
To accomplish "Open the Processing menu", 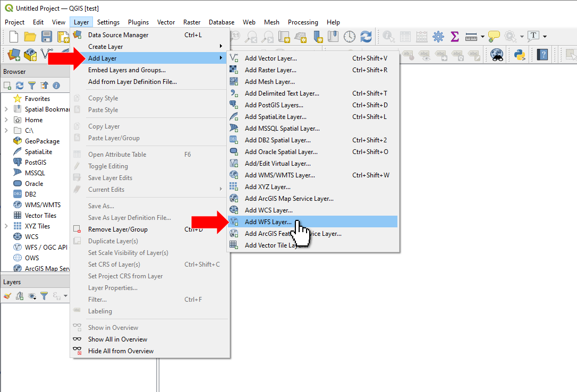I will point(303,22).
